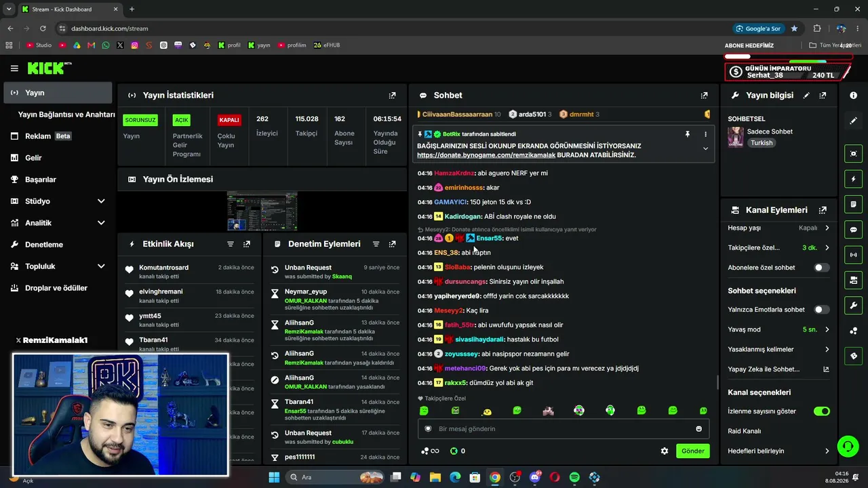
Task: Open Droplar ve ödüller sidebar item
Action: point(58,288)
